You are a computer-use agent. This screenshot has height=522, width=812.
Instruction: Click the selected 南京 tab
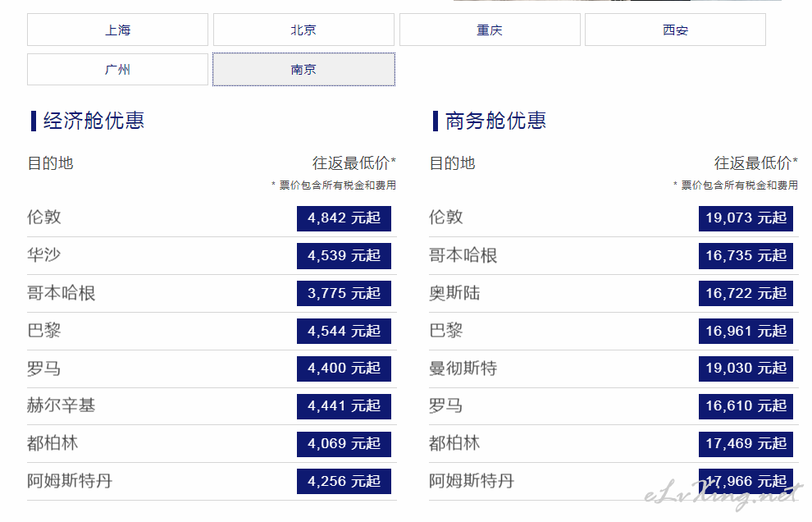303,70
